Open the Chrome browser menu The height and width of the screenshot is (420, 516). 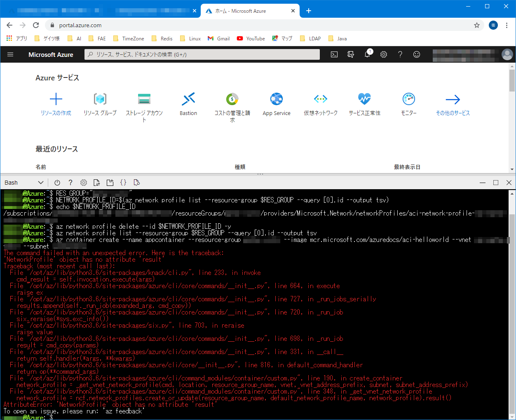click(507, 25)
